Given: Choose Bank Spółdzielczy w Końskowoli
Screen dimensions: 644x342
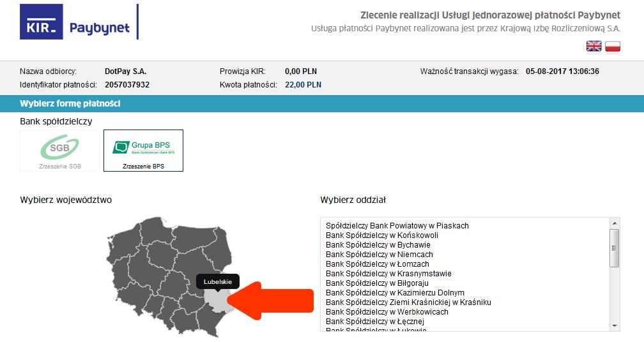Looking at the screenshot, I should 382,235.
